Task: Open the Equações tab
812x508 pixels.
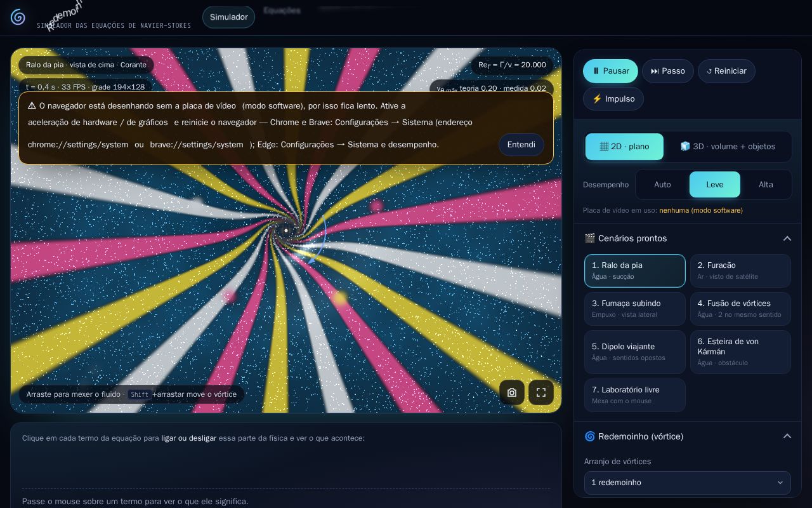Action: pyautogui.click(x=282, y=10)
